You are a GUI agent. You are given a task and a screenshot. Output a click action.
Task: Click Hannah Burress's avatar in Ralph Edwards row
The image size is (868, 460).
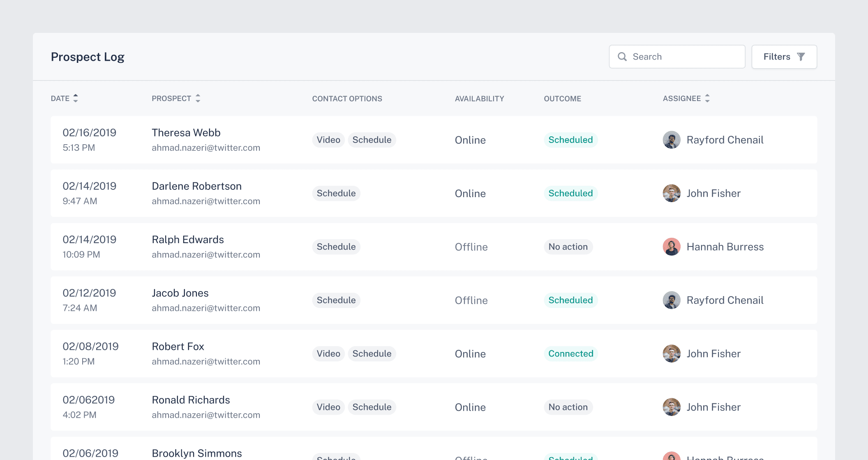pyautogui.click(x=672, y=247)
